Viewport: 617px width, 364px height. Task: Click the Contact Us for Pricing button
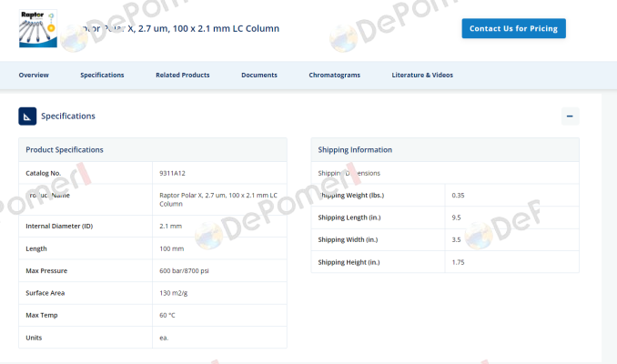point(513,28)
